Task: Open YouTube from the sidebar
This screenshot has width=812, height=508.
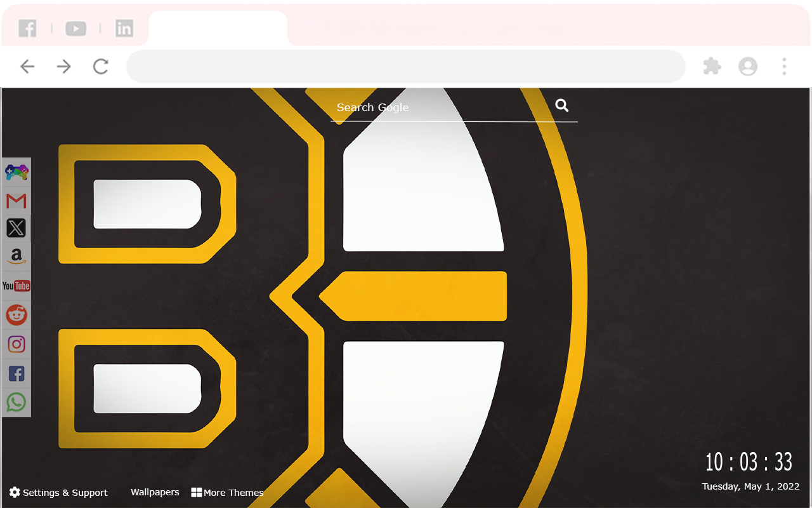Action: coord(16,285)
